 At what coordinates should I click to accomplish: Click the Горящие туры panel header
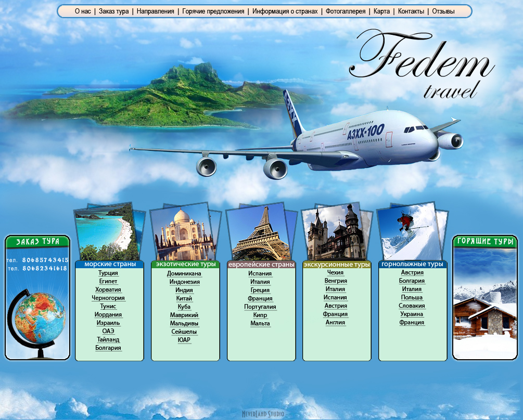pyautogui.click(x=485, y=242)
